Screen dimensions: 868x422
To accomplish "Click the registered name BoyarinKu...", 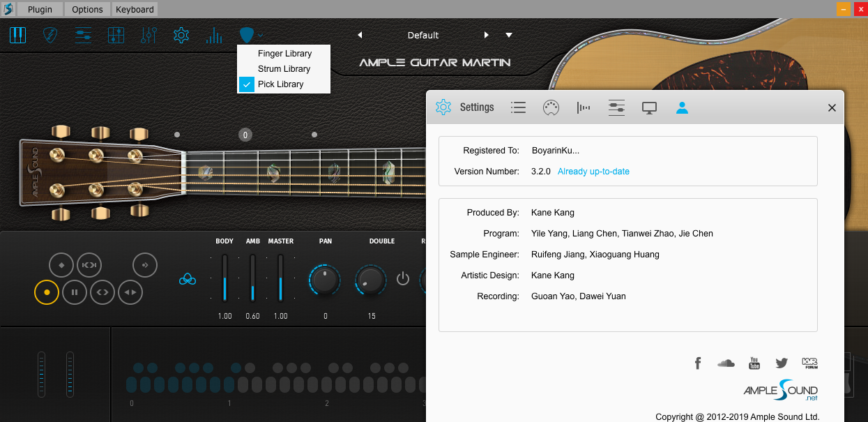I will coord(555,150).
